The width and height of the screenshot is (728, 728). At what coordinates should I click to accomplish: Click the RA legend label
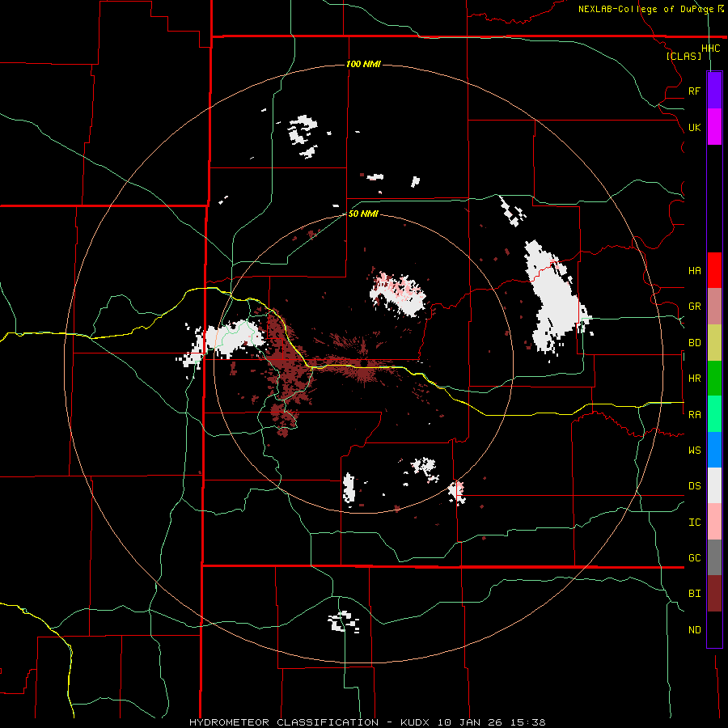pyautogui.click(x=694, y=415)
